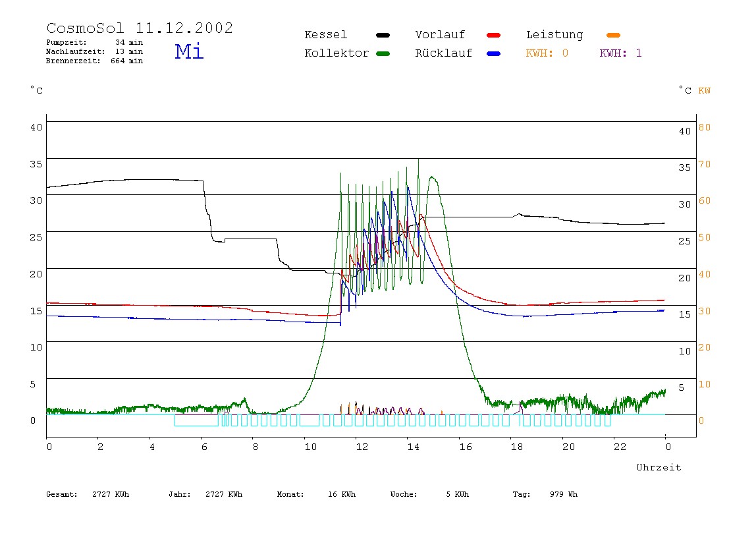Click the 'Brennerzeit:' label
The image size is (756, 535).
point(73,61)
